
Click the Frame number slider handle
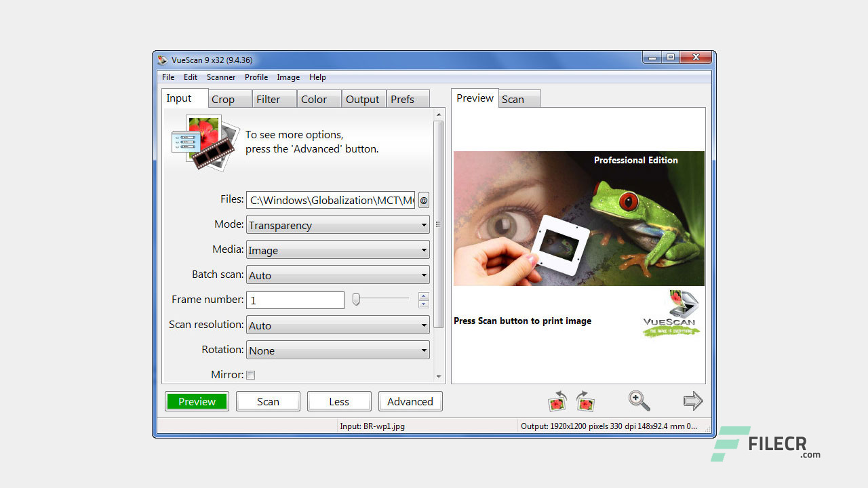pyautogui.click(x=356, y=300)
